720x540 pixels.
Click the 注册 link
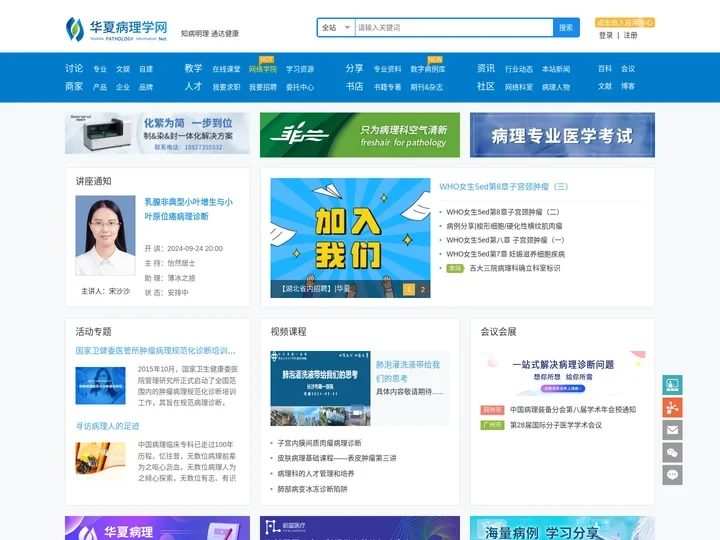pyautogui.click(x=630, y=35)
